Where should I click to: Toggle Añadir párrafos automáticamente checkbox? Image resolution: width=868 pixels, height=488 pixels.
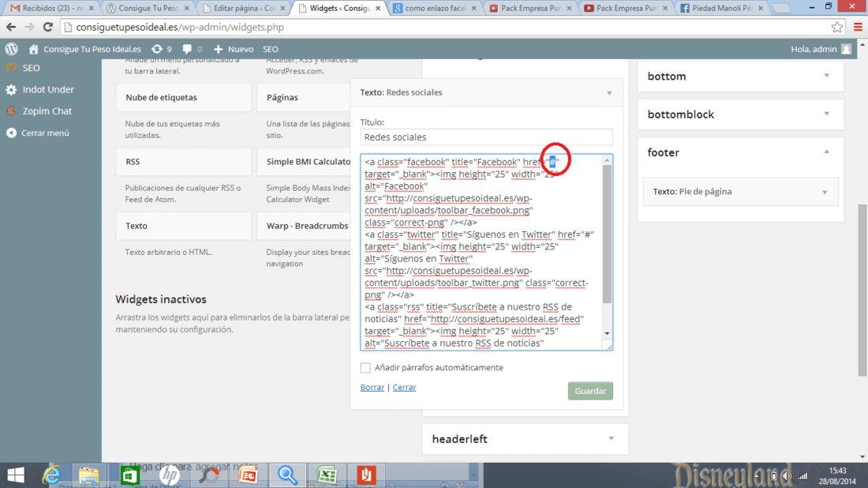point(365,368)
